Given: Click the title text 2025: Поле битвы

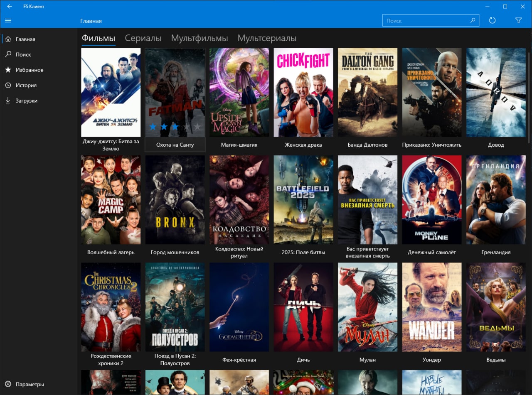Looking at the screenshot, I should (x=303, y=252).
